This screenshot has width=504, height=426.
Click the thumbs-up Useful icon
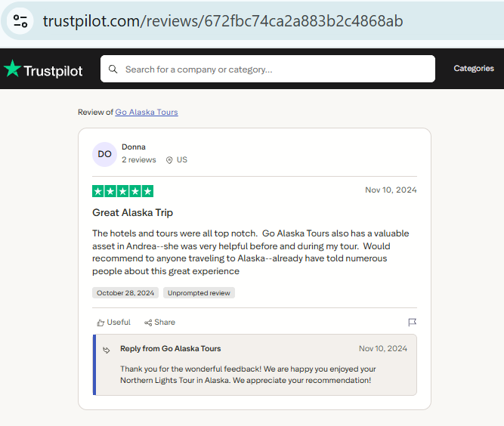pos(100,323)
